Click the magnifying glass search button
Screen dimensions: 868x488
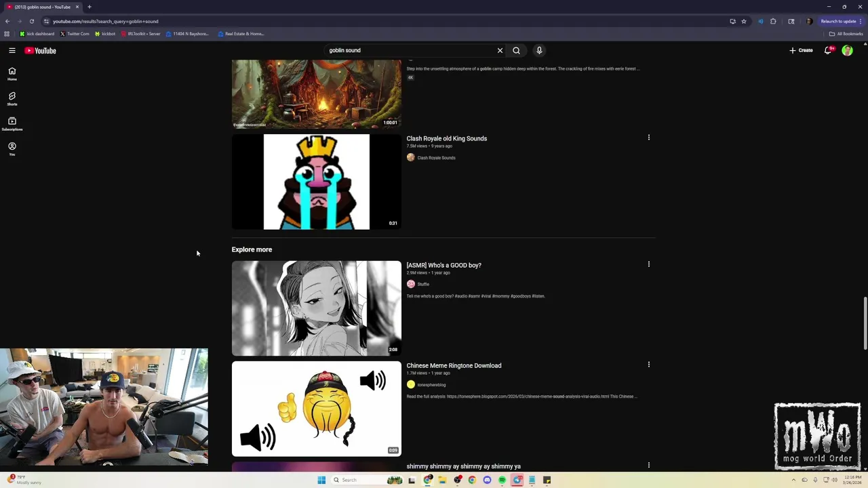tap(517, 50)
